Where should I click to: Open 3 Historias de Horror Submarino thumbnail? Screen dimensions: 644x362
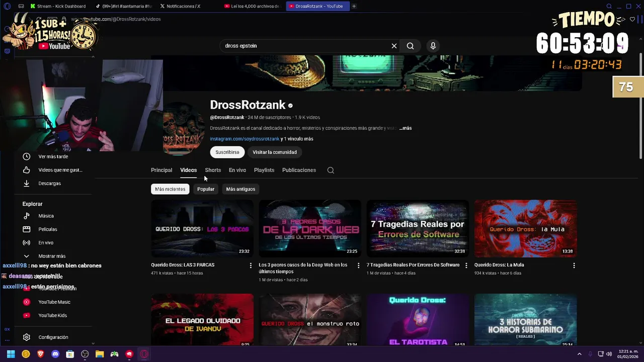click(525, 321)
